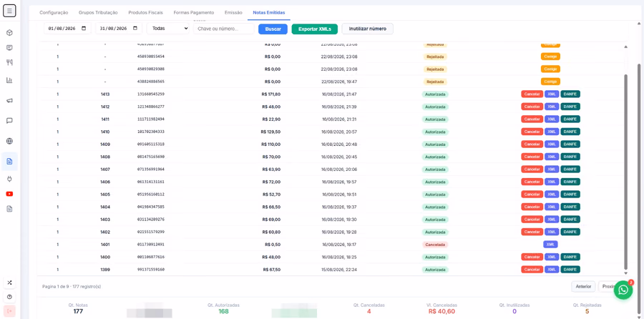Image resolution: width=644 pixels, height=319 pixels.
Task: Click Corrigir on rejected note 450930855454
Action: [550, 57]
